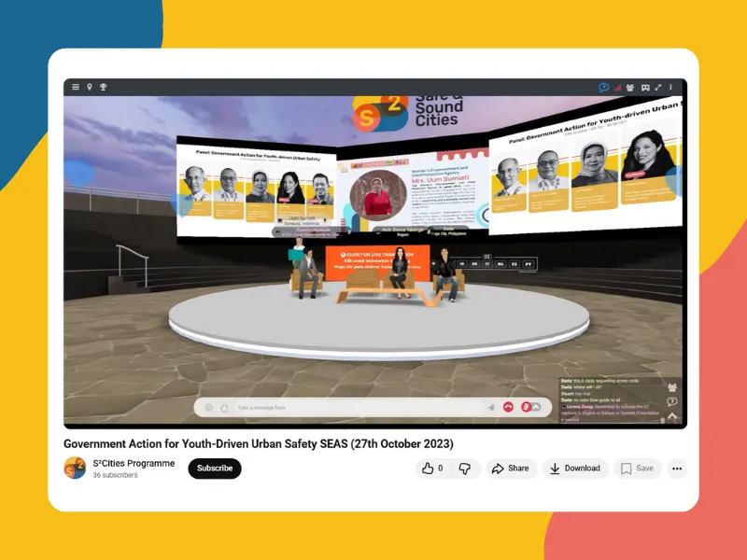Enter fullscreen with the expand arrows icon

coord(658,88)
